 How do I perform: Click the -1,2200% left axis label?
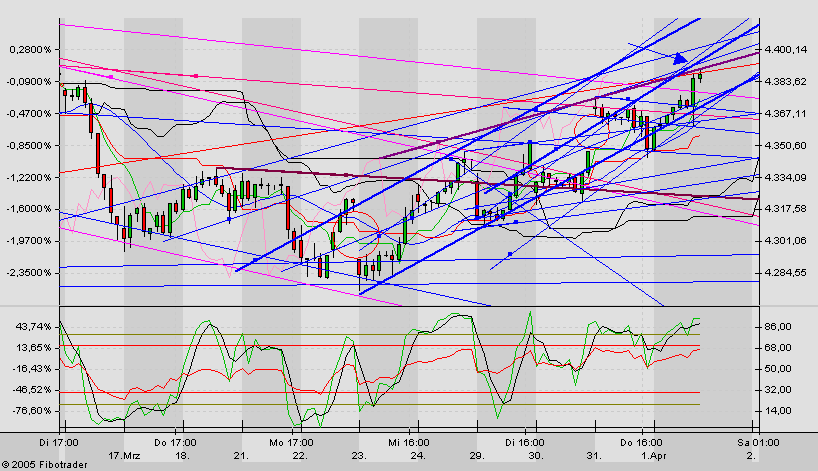[29, 178]
